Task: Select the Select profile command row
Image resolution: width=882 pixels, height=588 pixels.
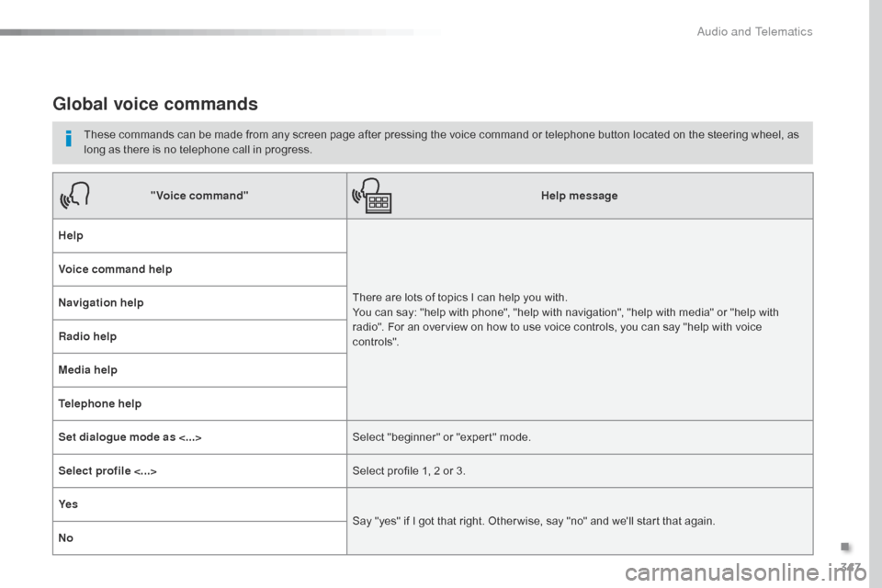Action: (107, 470)
